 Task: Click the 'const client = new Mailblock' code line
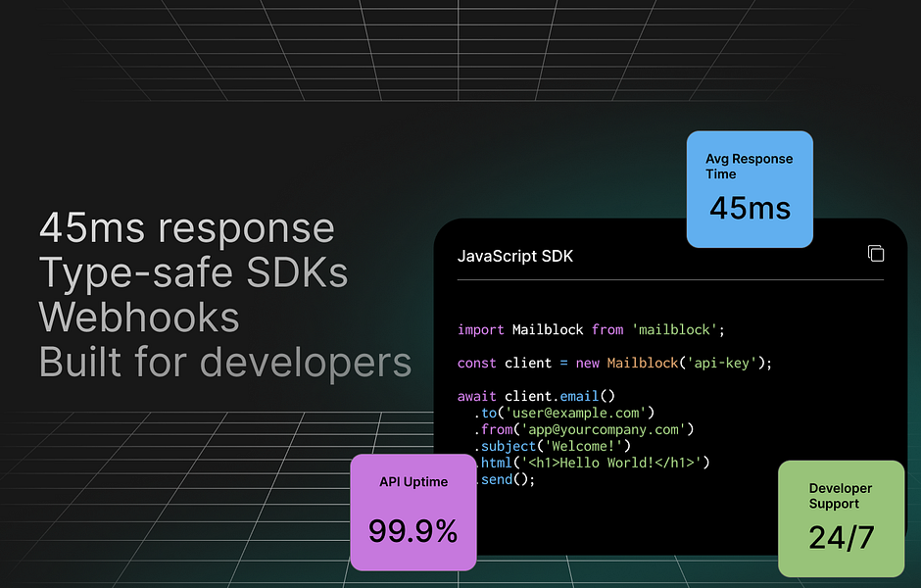click(x=614, y=363)
